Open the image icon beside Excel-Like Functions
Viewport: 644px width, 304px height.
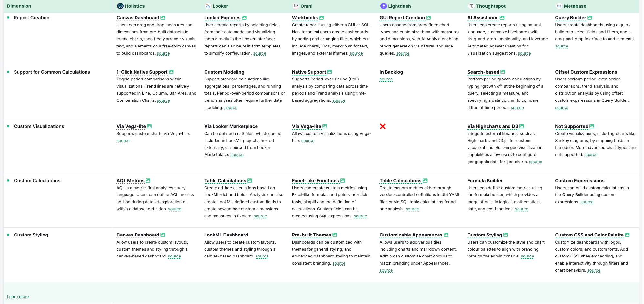[343, 181]
